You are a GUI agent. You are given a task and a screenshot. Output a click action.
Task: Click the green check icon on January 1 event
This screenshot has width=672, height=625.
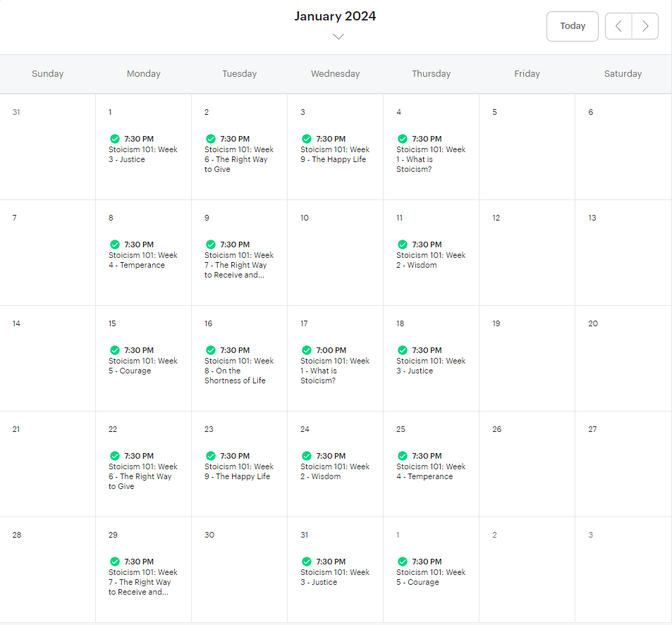(115, 139)
